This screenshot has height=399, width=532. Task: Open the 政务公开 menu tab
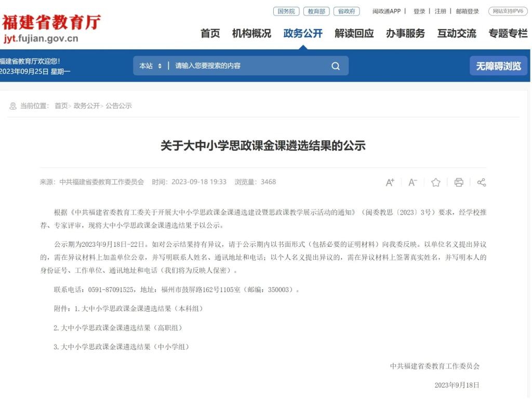coord(303,34)
